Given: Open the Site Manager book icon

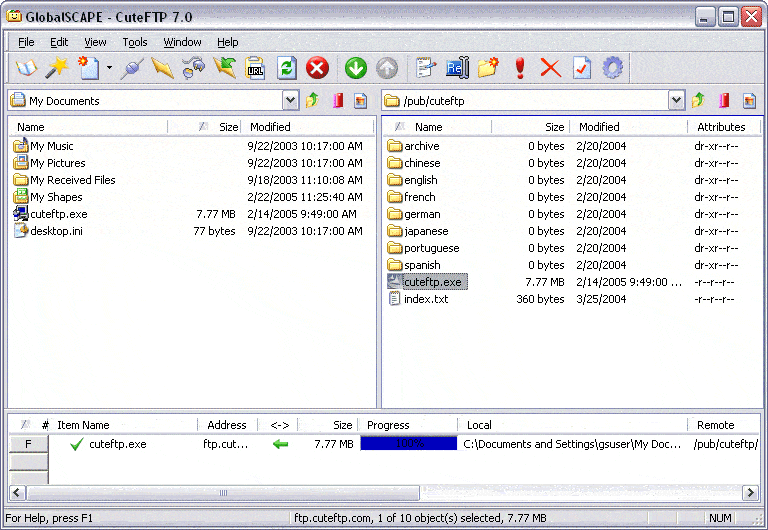Looking at the screenshot, I should (x=25, y=68).
